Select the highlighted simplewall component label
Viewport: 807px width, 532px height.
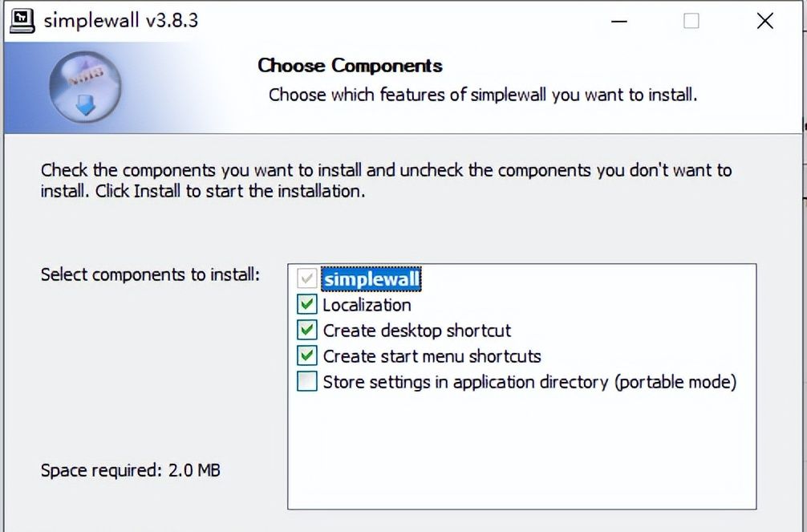click(x=371, y=279)
